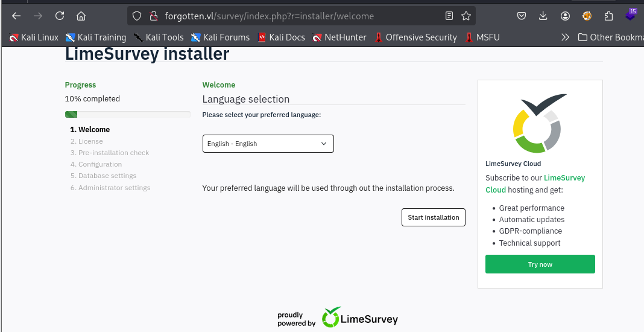
Task: Show more bookmarks with the double chevron
Action: click(x=565, y=37)
